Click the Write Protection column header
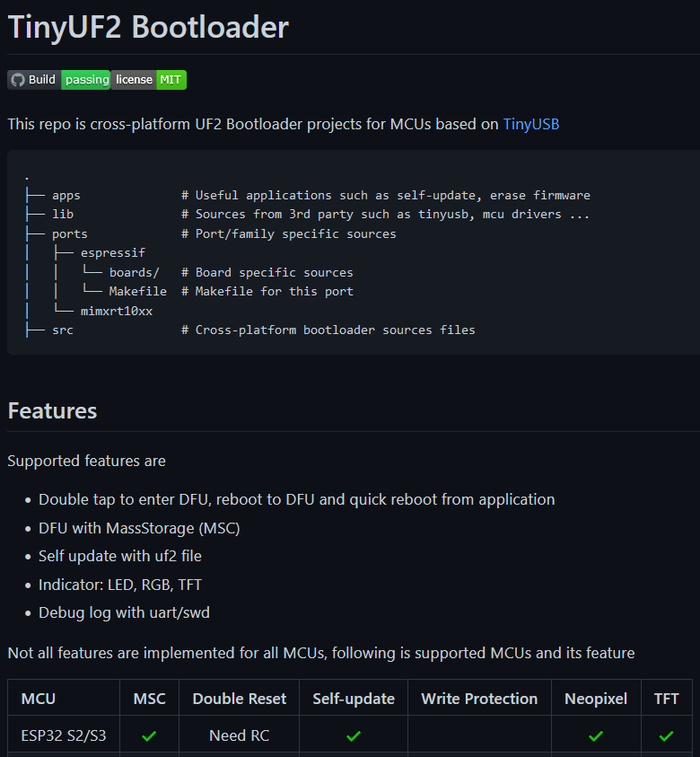This screenshot has height=757, width=700. [x=479, y=699]
